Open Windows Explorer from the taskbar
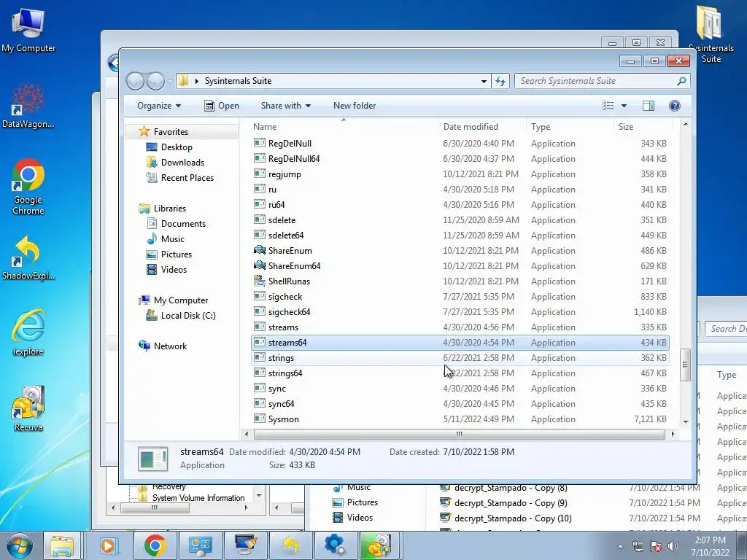 (x=63, y=545)
